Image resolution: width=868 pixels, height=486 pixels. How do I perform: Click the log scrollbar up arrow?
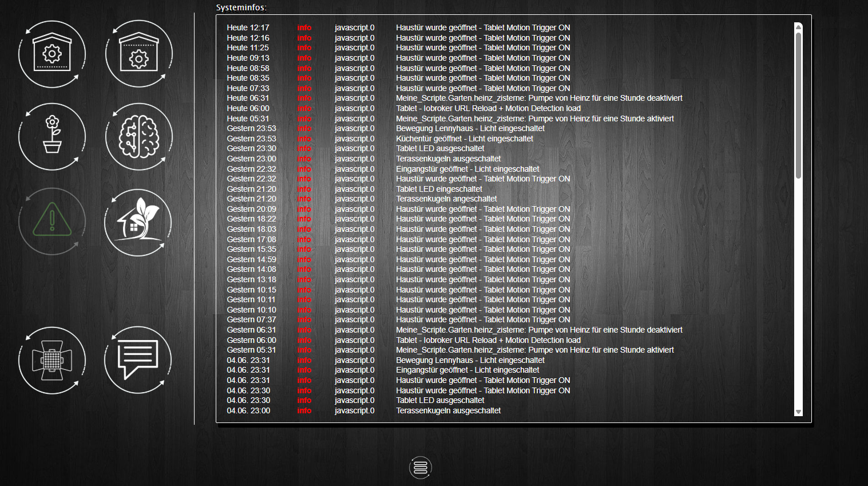[x=798, y=27]
